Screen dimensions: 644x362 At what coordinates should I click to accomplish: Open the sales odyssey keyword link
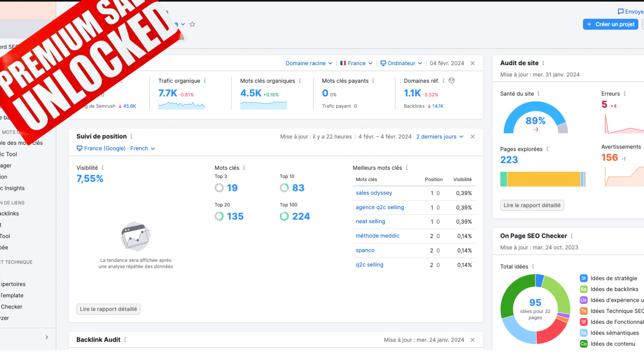click(x=374, y=193)
